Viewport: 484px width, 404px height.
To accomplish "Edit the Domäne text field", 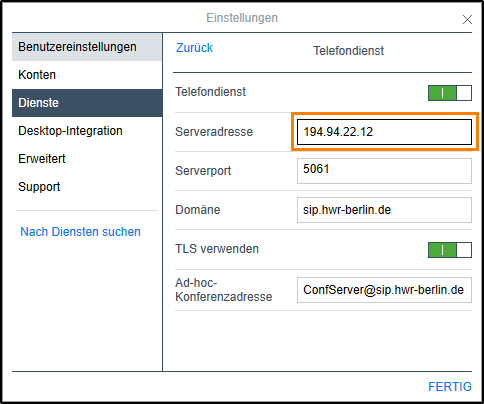I will point(384,210).
